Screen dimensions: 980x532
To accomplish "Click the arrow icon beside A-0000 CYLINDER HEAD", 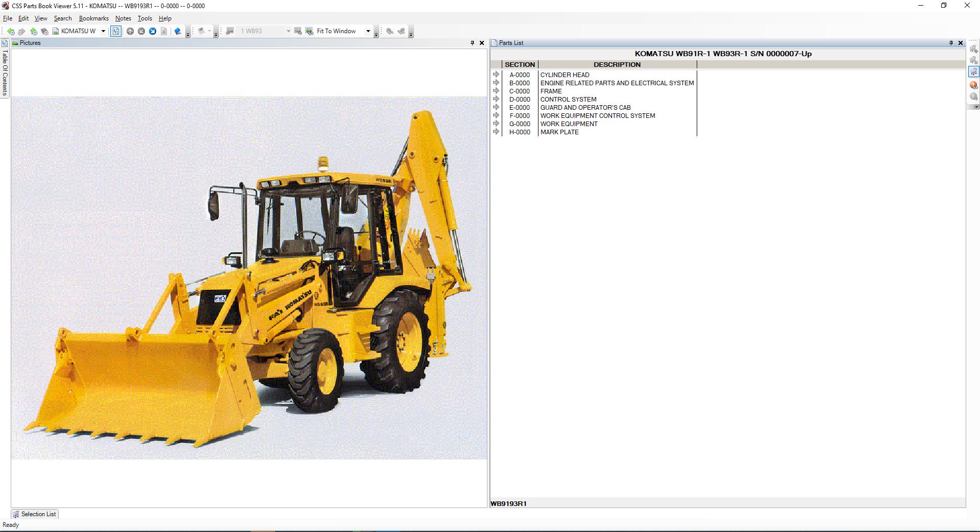I will tap(496, 75).
